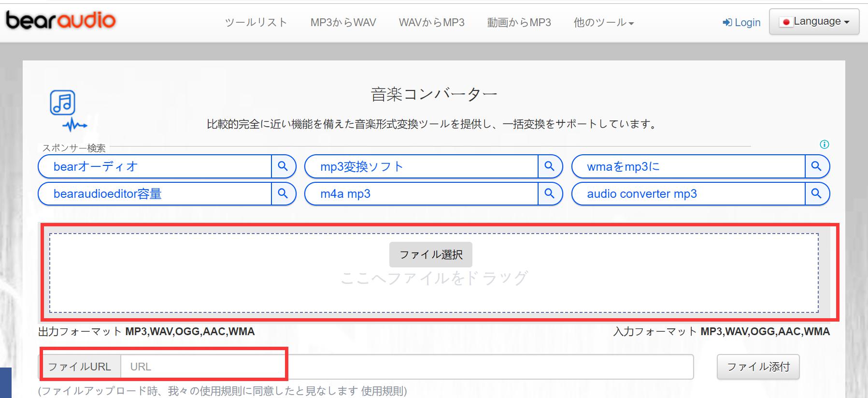Click the mp3変換ソフト sponsored search link
The image size is (868, 398).
click(421, 166)
